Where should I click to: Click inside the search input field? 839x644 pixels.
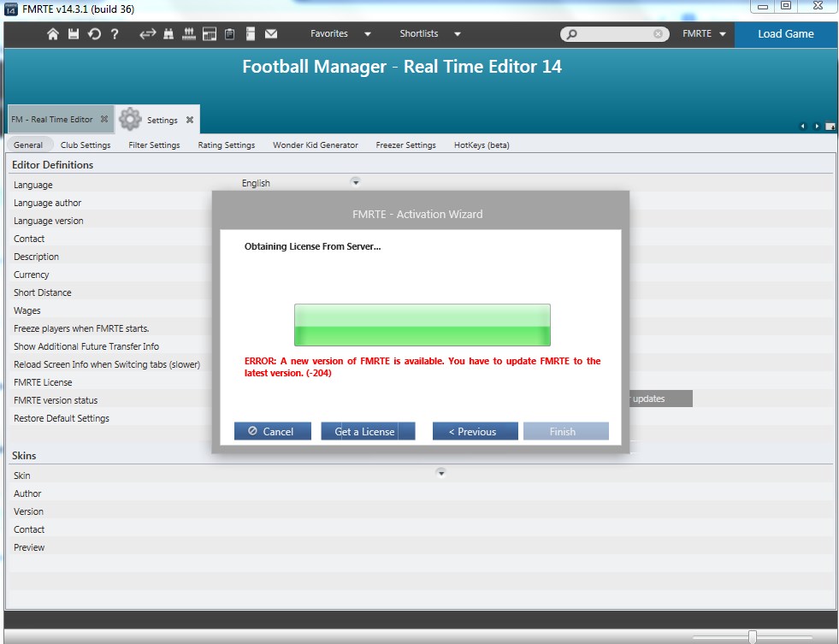pos(615,34)
